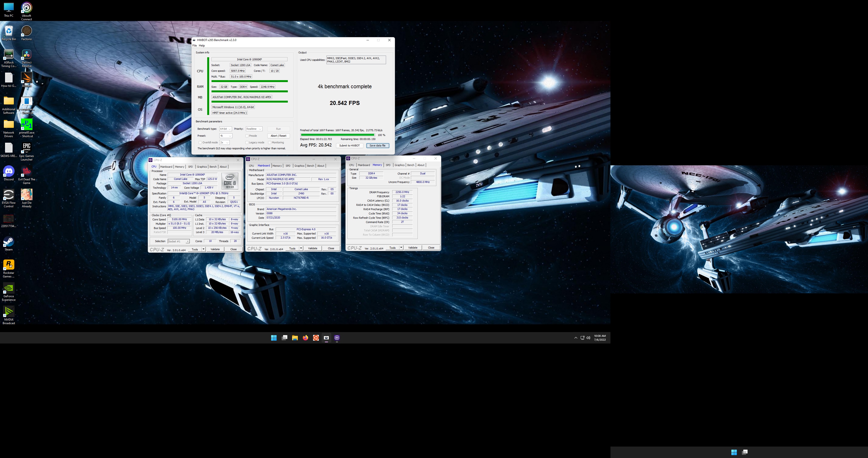Launch 3DMark from the desktop
Image resolution: width=868 pixels, height=458 pixels.
point(27,79)
